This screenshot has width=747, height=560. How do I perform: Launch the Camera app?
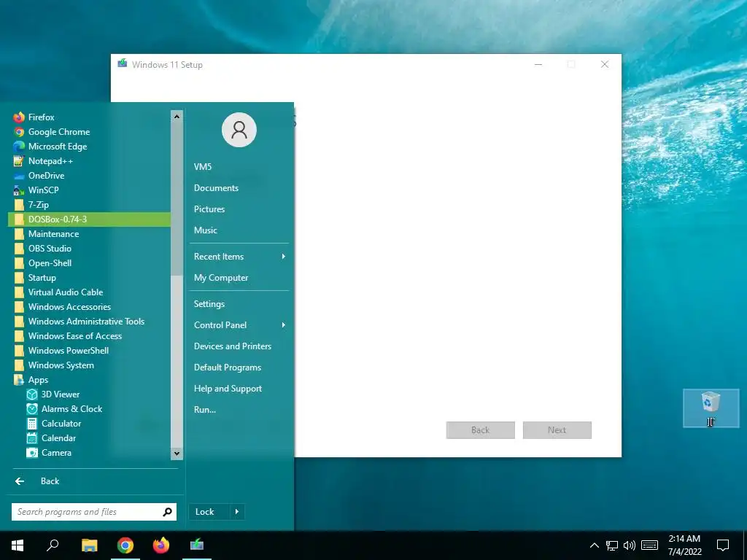(x=89, y=453)
